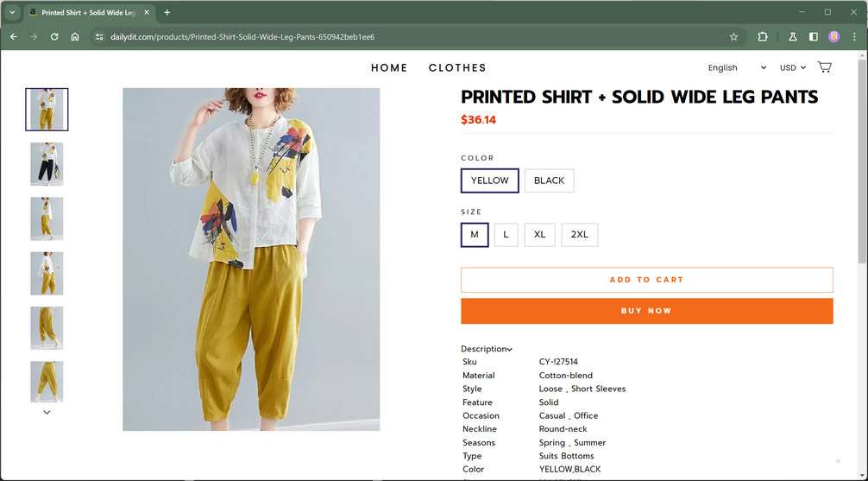
Task: Collapse the Description section
Action: point(487,349)
